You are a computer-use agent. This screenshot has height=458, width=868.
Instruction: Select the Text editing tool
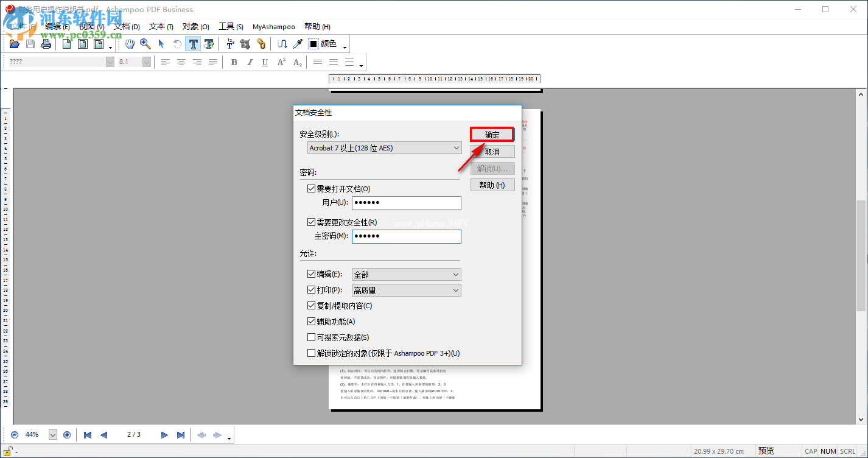click(x=193, y=43)
